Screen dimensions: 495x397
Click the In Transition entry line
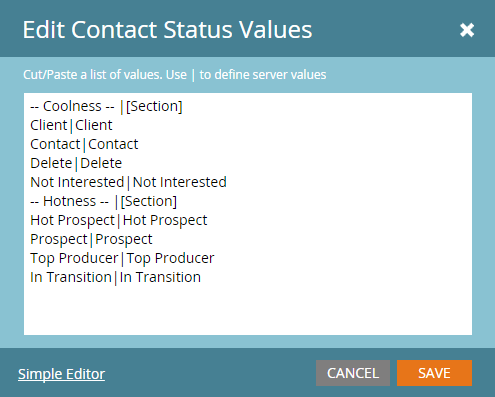[115, 277]
